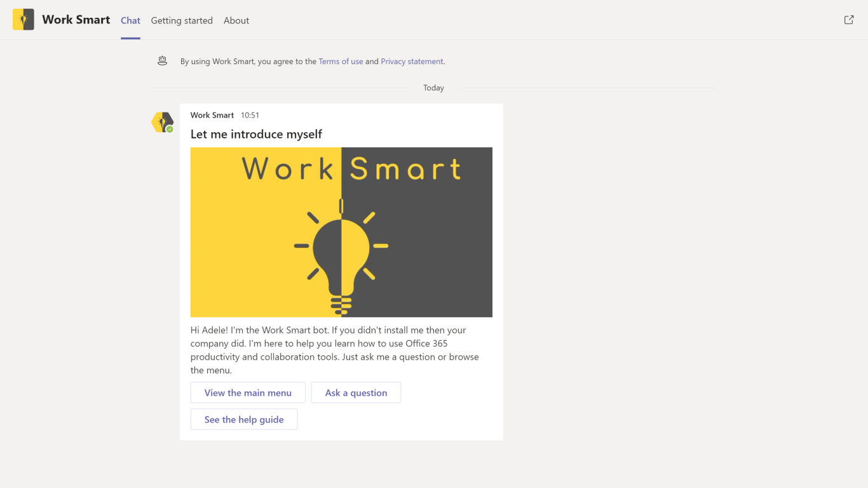The width and height of the screenshot is (868, 488).
Task: Click the bot icon beside terms notice
Action: (163, 61)
